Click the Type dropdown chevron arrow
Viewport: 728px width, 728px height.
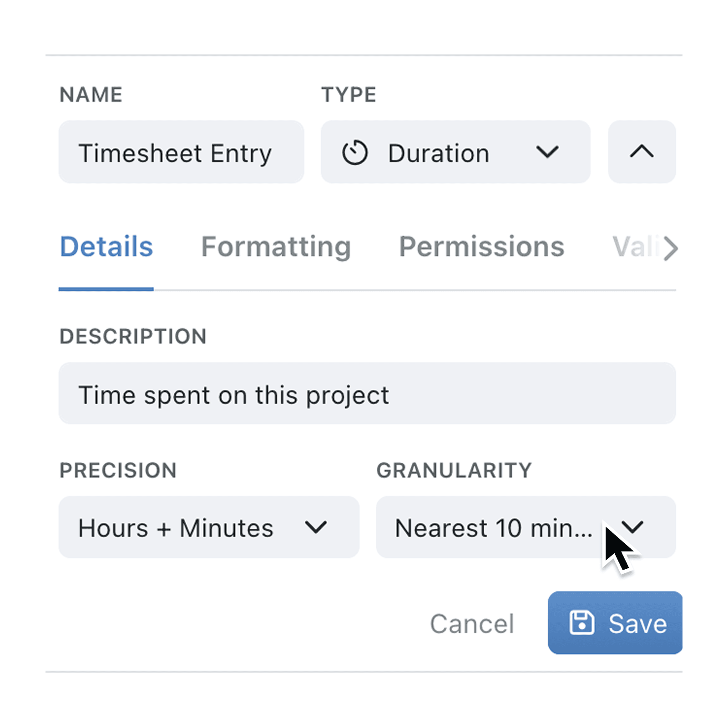547,152
